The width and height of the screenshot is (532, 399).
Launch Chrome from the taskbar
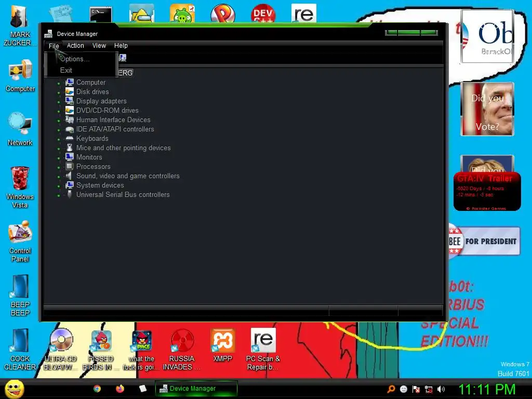tap(97, 389)
